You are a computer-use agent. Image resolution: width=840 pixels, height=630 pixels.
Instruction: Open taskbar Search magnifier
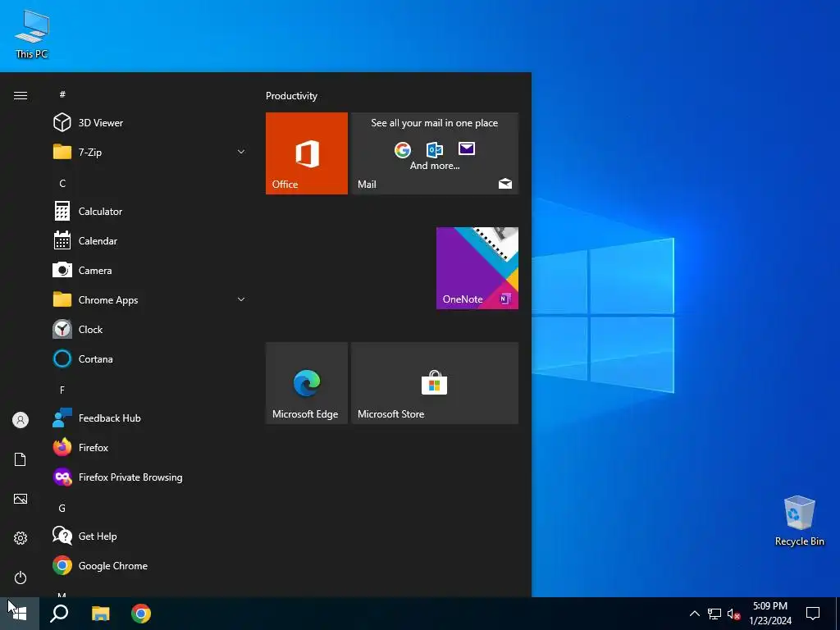pos(59,614)
